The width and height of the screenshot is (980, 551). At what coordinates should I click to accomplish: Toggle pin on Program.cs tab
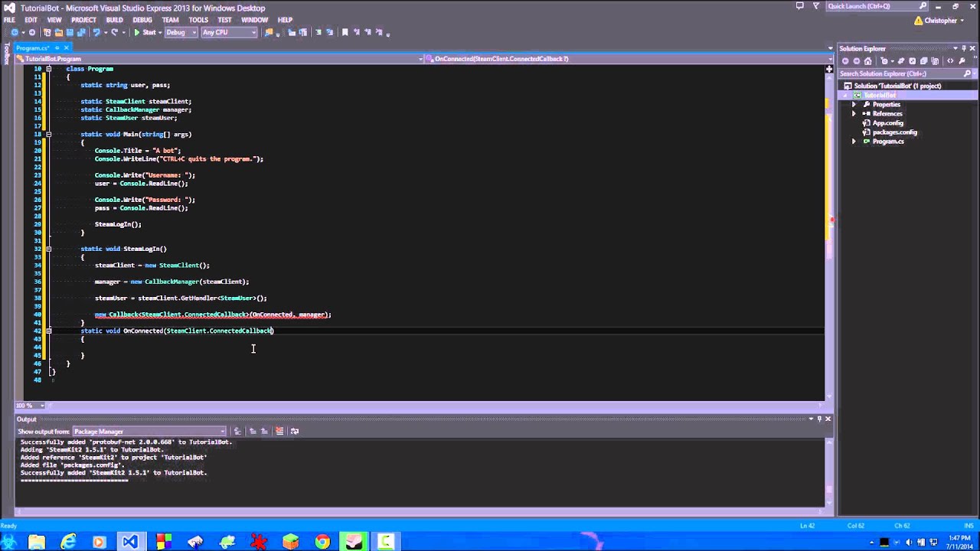(56, 48)
